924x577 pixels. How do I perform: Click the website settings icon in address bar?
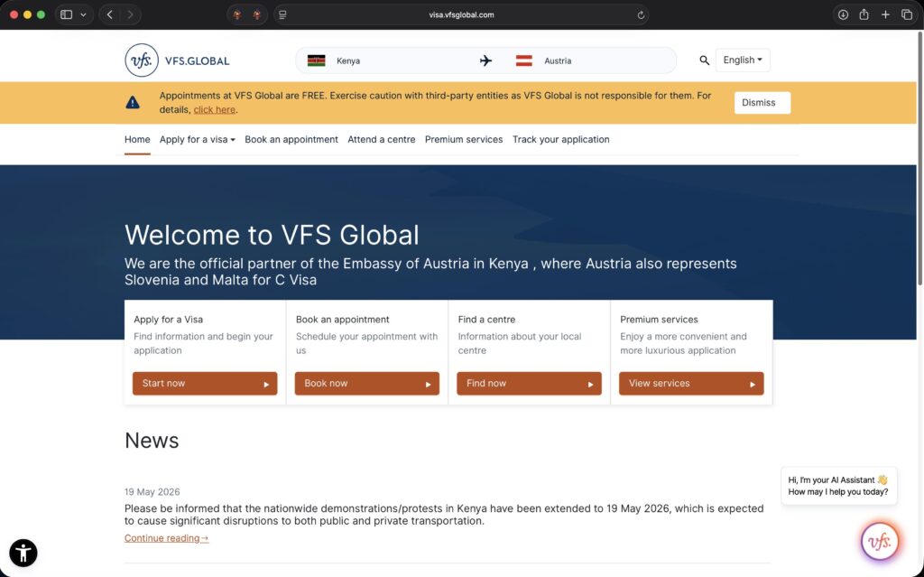pyautogui.click(x=282, y=14)
